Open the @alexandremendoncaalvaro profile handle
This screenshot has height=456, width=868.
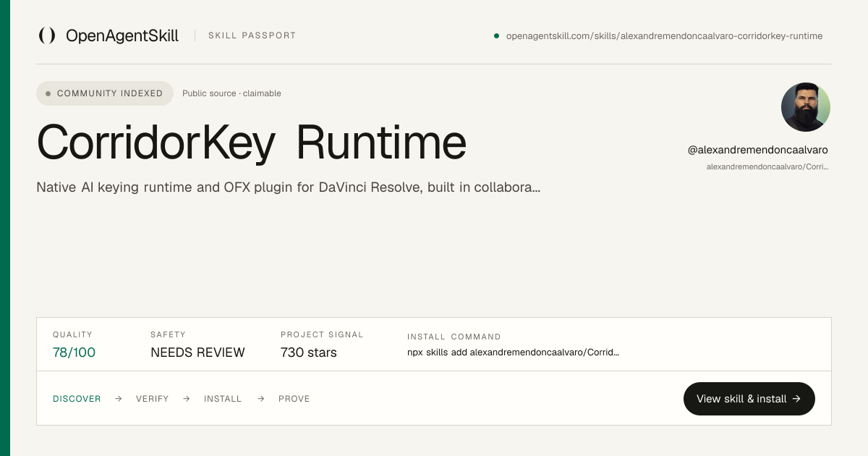pyautogui.click(x=757, y=150)
